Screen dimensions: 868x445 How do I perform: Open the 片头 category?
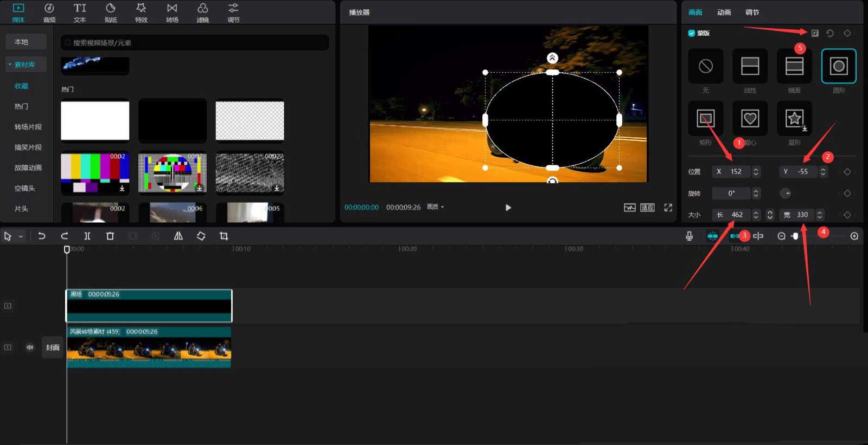(21, 209)
